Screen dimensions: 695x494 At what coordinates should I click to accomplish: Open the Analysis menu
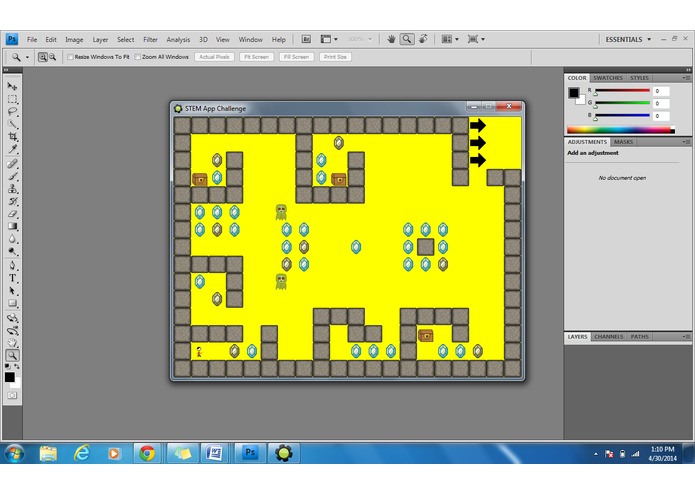(x=178, y=39)
